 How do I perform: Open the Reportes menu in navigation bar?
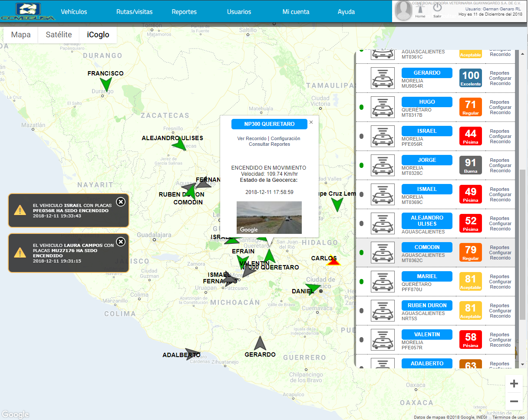(184, 12)
